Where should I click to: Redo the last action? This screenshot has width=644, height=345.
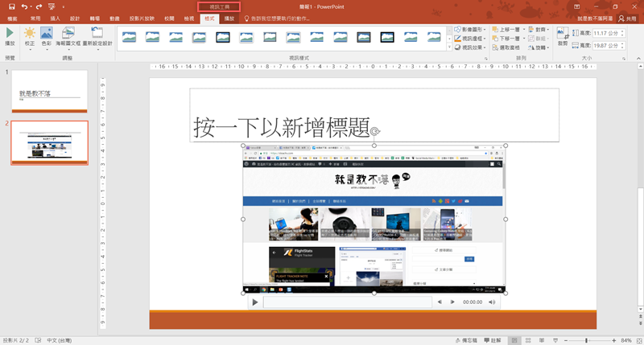[39, 6]
